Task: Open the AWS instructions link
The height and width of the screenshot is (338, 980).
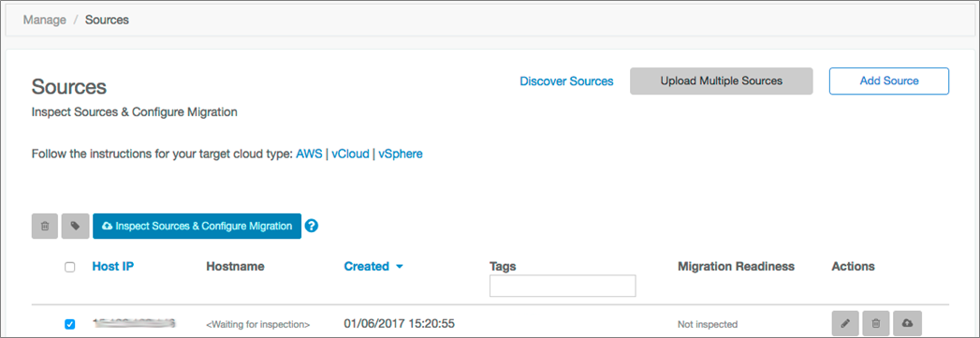Action: (310, 153)
